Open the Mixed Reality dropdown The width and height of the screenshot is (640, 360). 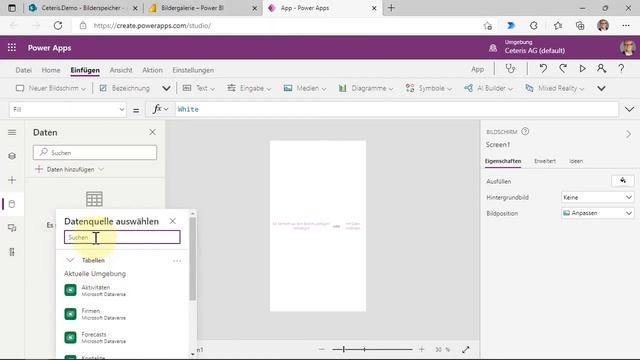(x=555, y=88)
